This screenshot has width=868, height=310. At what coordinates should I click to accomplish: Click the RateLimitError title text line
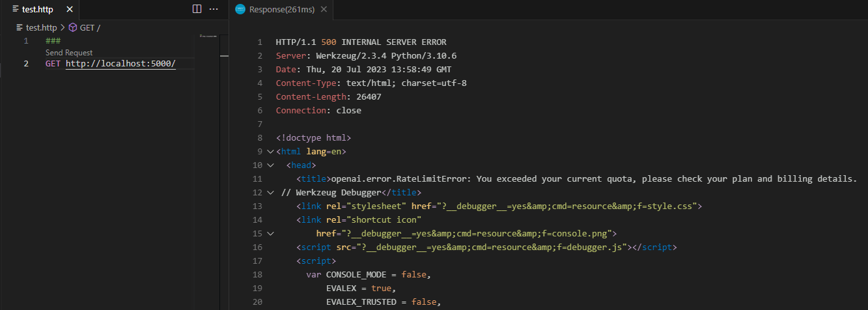click(577, 179)
